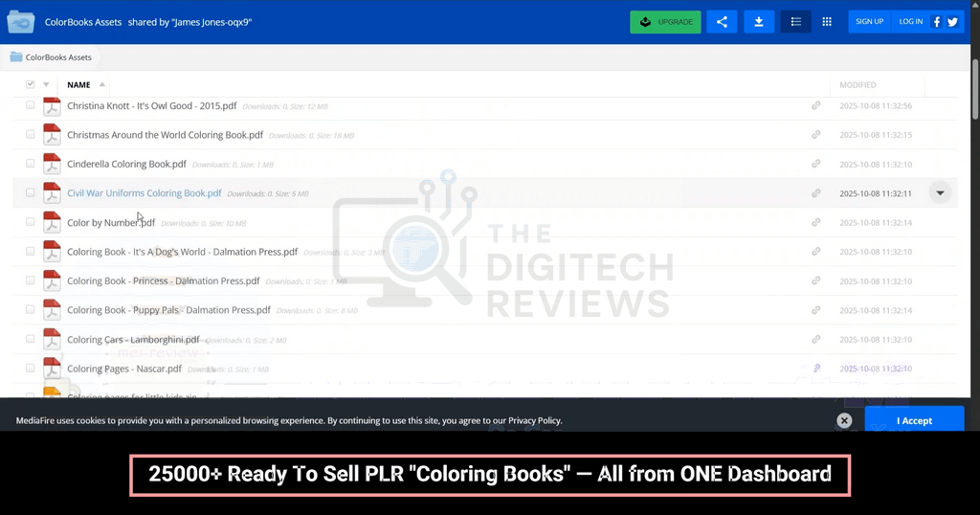Open Coloring Book - Princess - Dalmation Press.pdf
Screen dimensions: 980x515
163,280
